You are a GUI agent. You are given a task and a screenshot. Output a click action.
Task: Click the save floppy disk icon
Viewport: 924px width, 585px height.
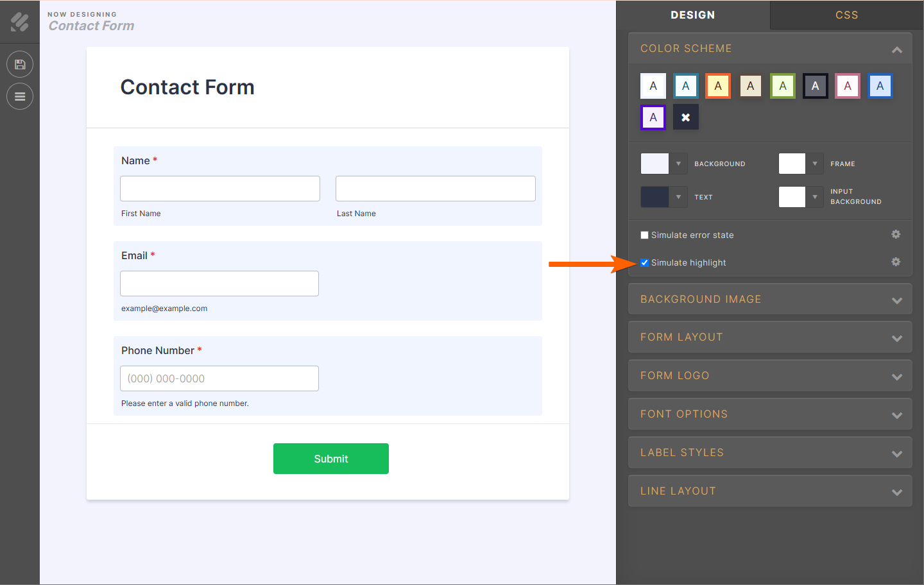pyautogui.click(x=20, y=64)
